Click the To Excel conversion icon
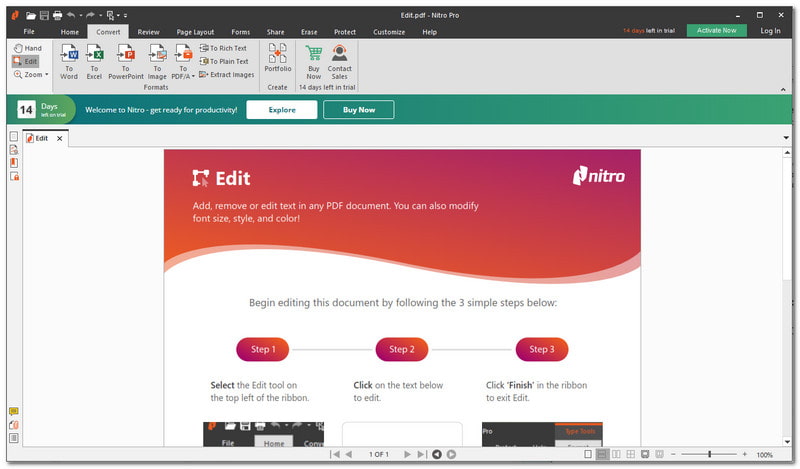Viewport: 800px width, 469px height. 95,60
